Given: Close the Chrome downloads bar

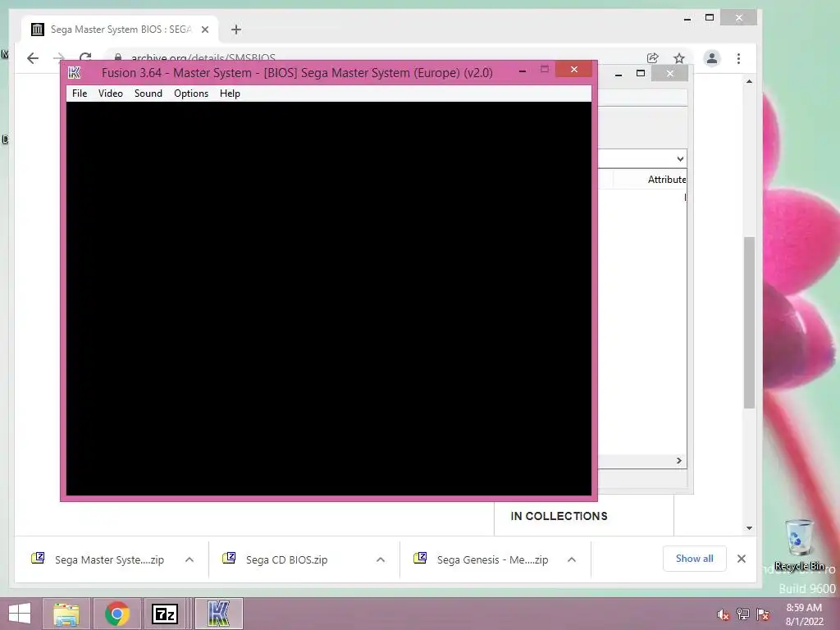Looking at the screenshot, I should tap(742, 559).
